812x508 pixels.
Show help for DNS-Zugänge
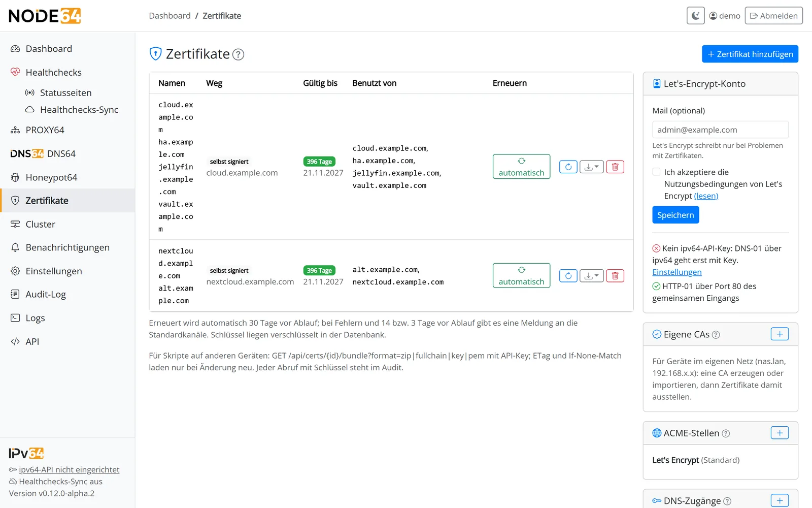click(x=727, y=501)
